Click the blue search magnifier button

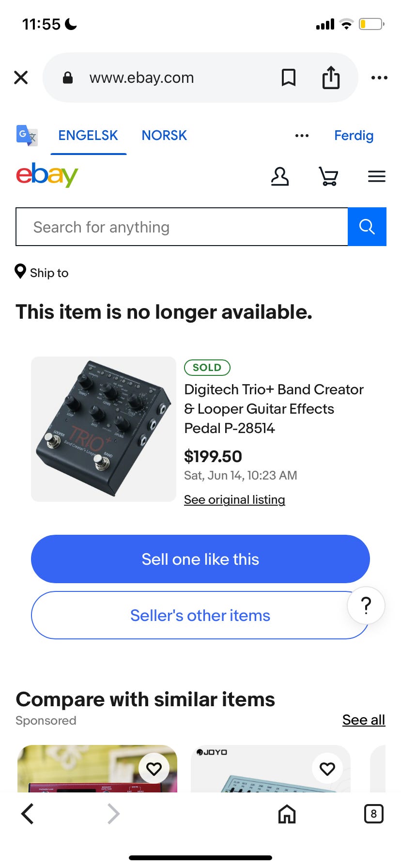point(367,227)
